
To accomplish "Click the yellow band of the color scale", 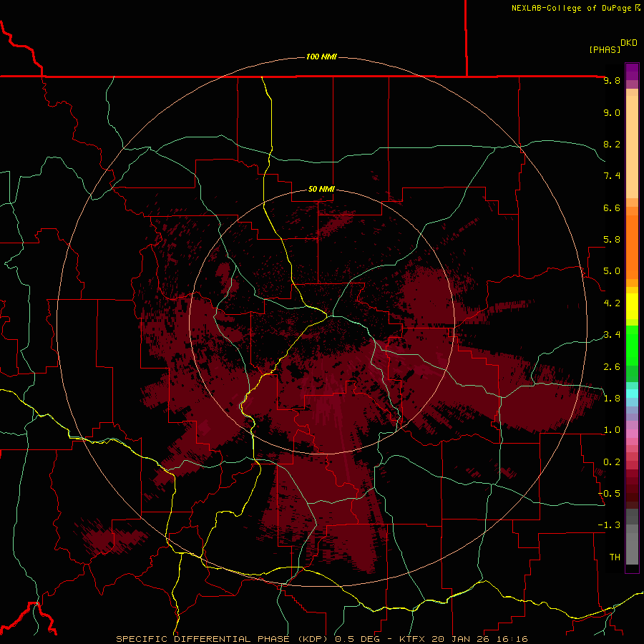I will tap(632, 306).
